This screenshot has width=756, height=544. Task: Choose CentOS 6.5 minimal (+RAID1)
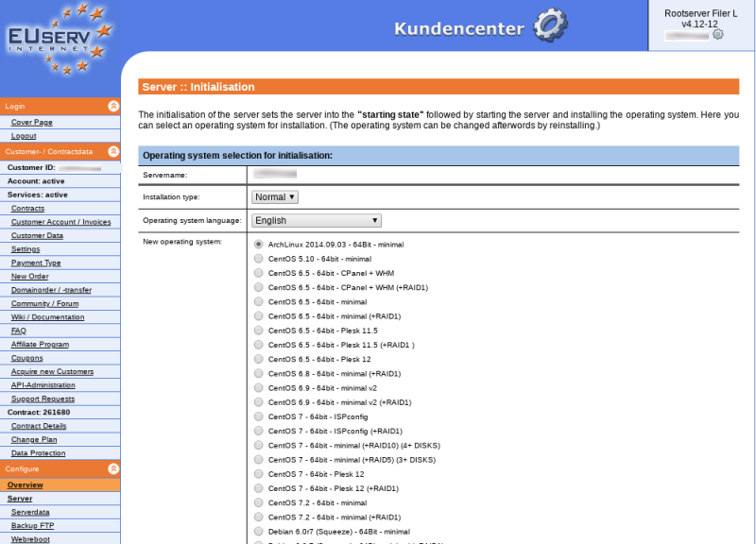(258, 316)
